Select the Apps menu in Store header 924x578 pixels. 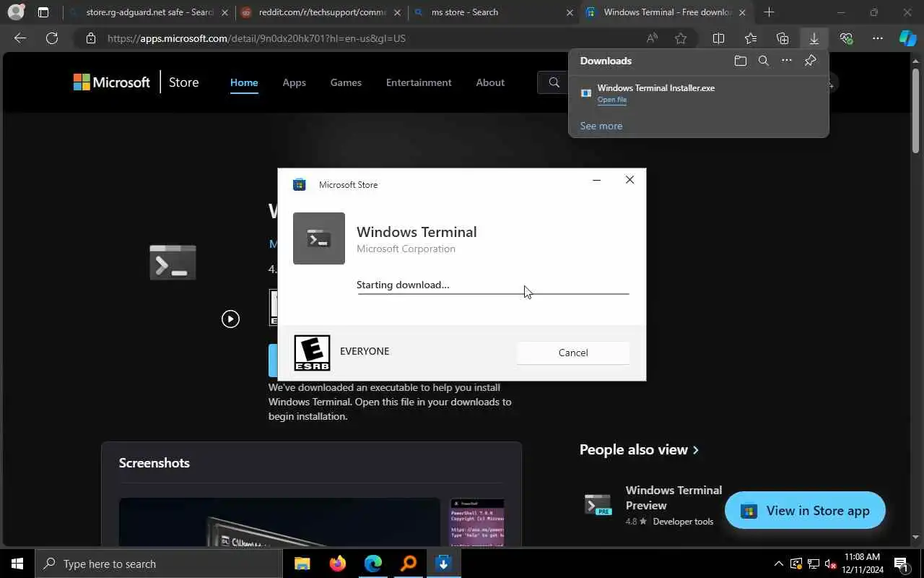294,82
